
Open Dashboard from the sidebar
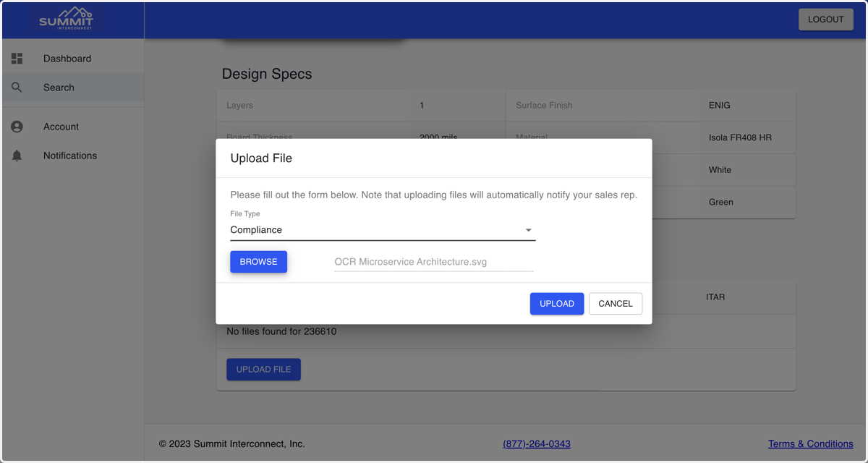tap(72, 59)
